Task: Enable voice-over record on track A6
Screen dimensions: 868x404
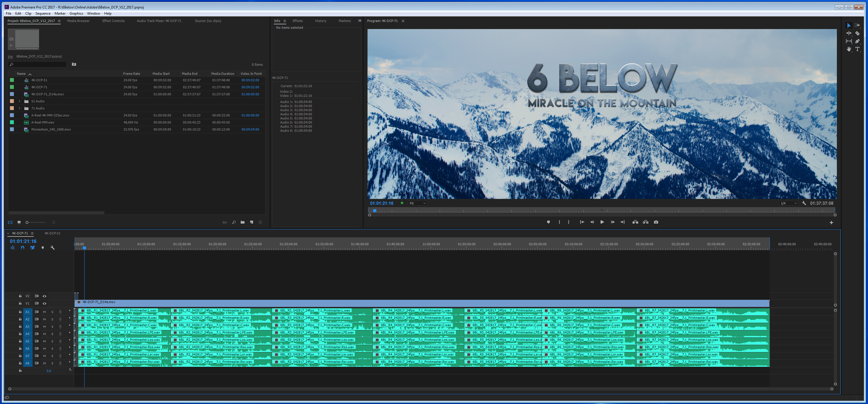Action: pos(60,349)
